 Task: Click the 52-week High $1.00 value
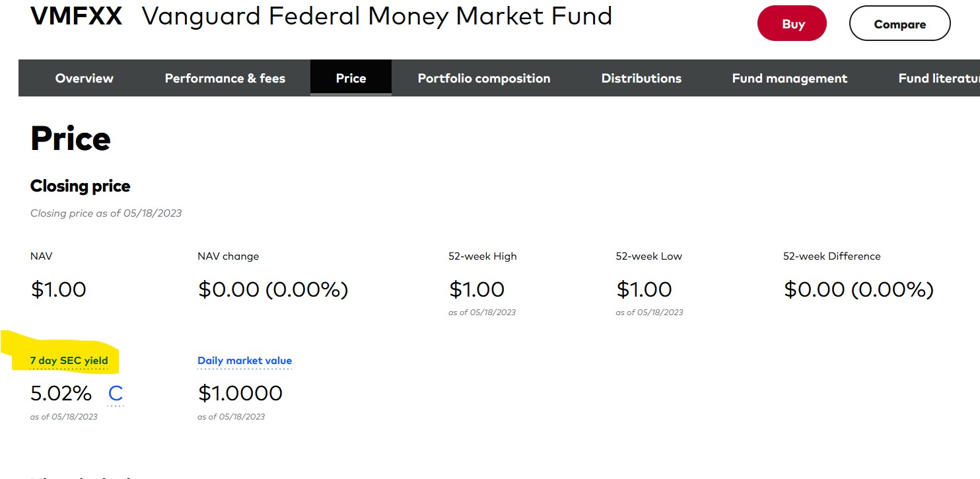pos(476,289)
